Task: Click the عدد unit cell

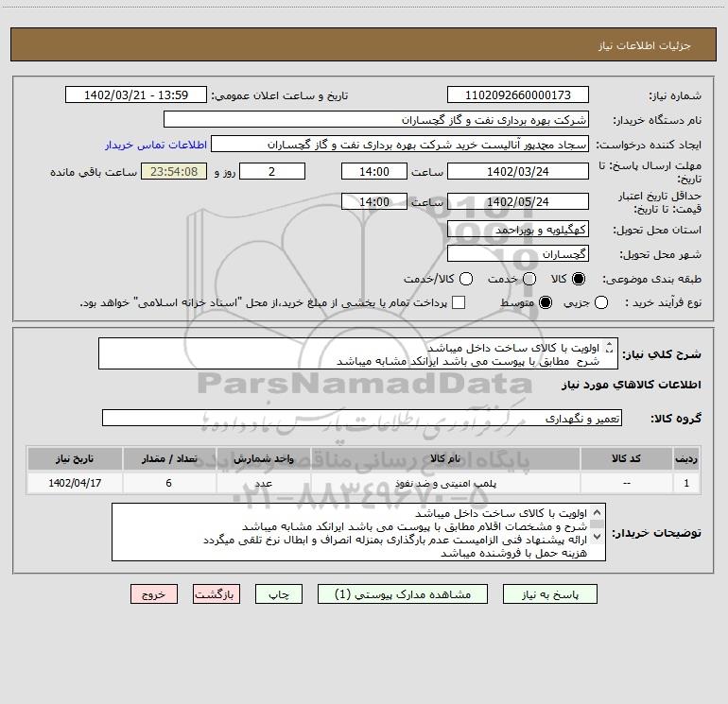Action: 263,483
